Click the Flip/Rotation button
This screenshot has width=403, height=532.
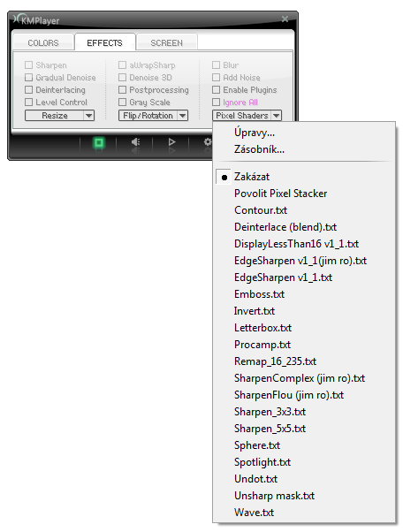tap(148, 116)
